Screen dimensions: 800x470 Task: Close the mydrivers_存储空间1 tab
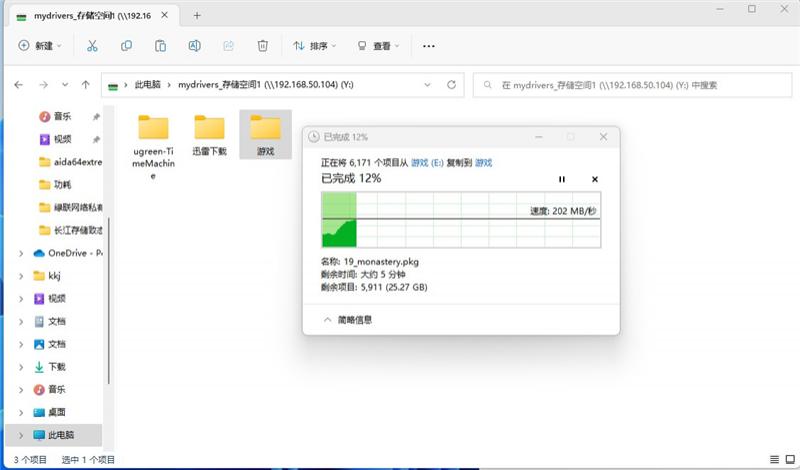[164, 15]
